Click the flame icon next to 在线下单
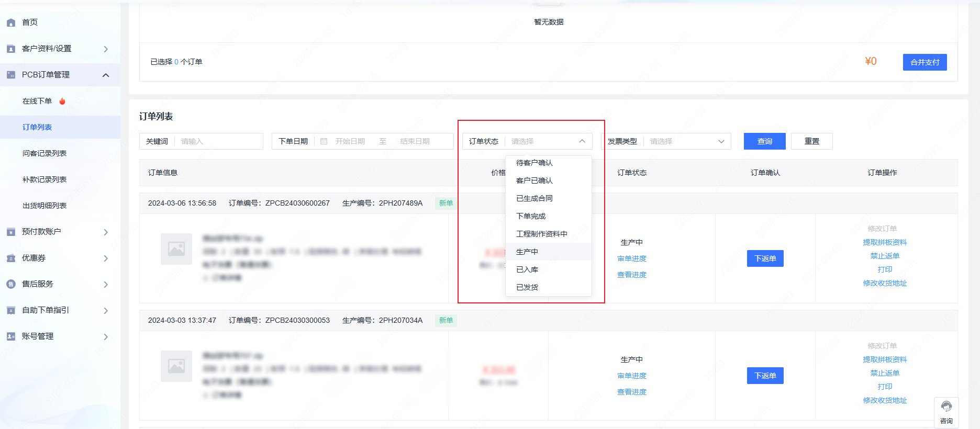The height and width of the screenshot is (429, 980). pyautogui.click(x=62, y=101)
